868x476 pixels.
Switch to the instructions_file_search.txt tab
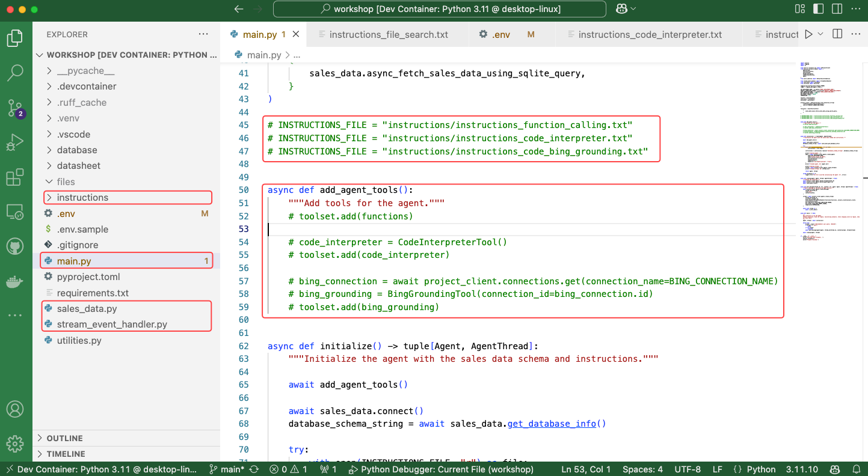click(388, 34)
